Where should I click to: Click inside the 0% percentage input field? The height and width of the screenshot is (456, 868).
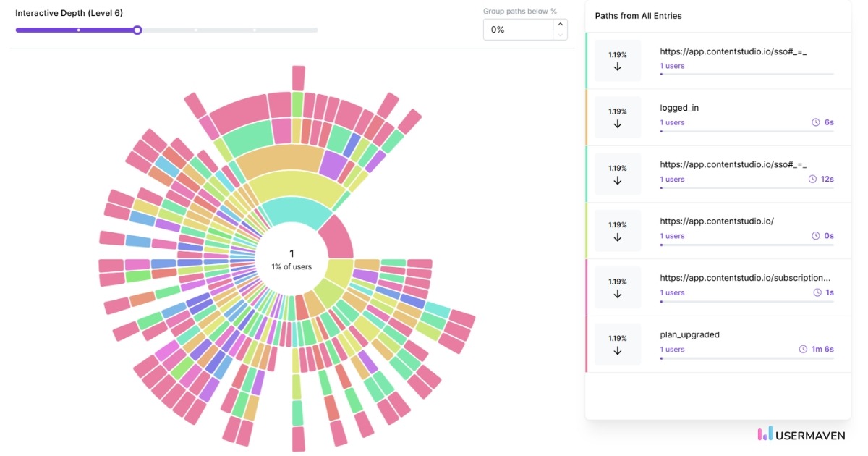(x=514, y=29)
